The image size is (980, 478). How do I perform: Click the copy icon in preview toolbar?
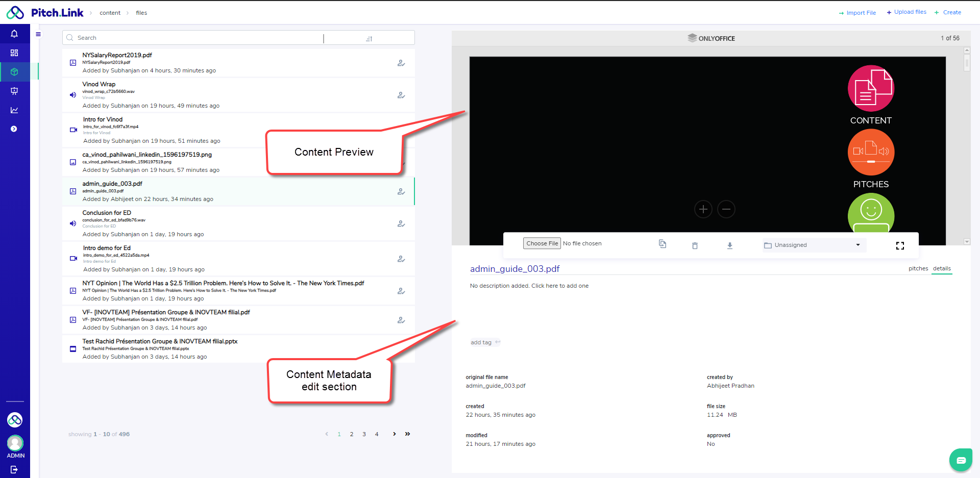tap(663, 244)
